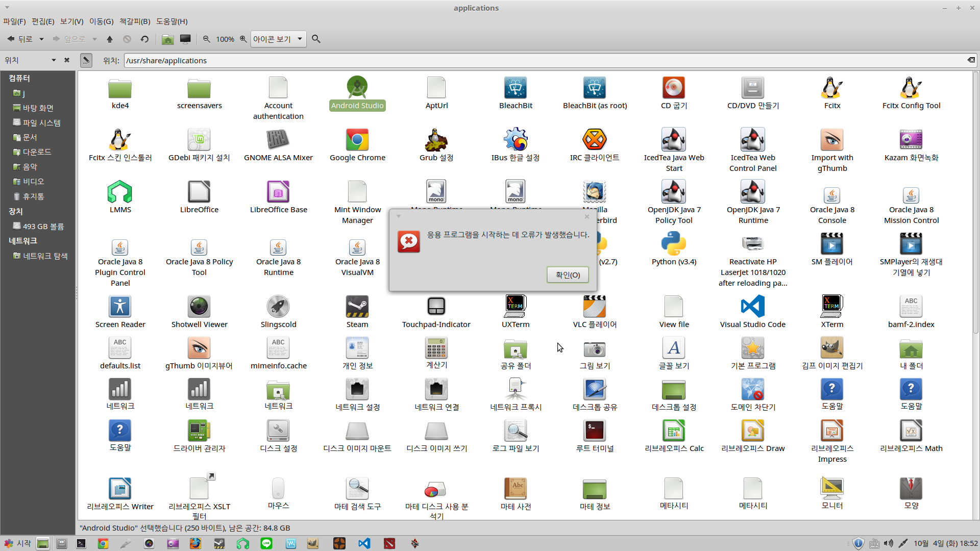
Task: Select the 리브레오피스 Calc icon
Action: point(674,431)
